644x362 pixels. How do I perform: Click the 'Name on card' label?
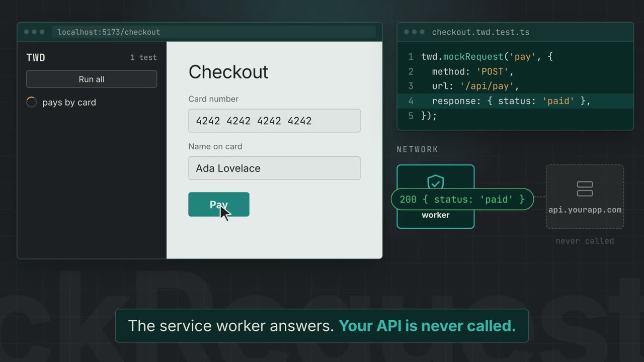click(x=215, y=146)
